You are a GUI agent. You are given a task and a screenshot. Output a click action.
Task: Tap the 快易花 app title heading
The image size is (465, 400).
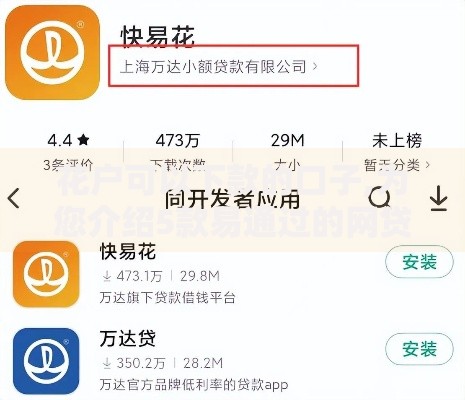(x=157, y=36)
